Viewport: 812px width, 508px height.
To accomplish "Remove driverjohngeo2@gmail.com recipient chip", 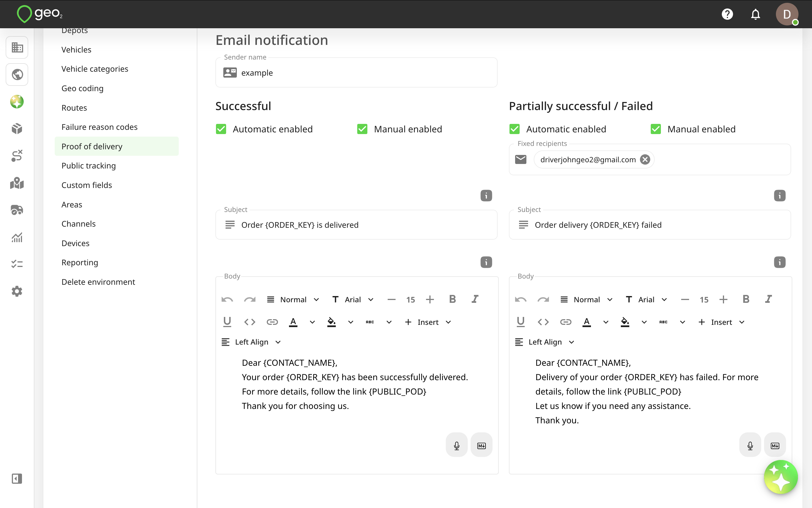I will pyautogui.click(x=645, y=159).
